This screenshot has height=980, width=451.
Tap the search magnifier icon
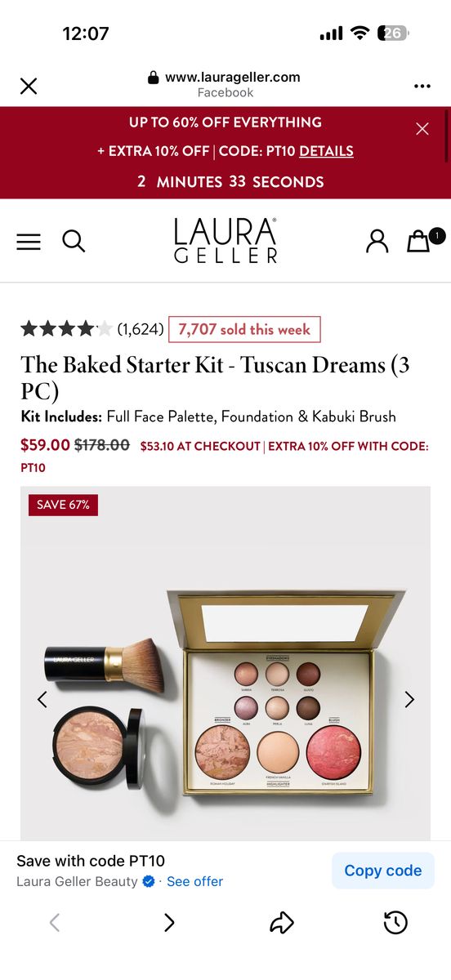click(74, 241)
